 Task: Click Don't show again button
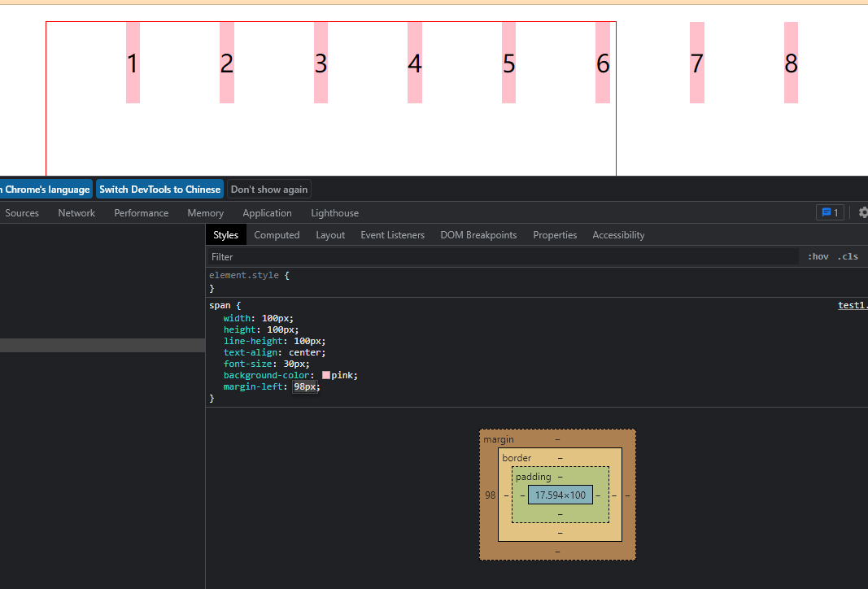click(x=269, y=190)
